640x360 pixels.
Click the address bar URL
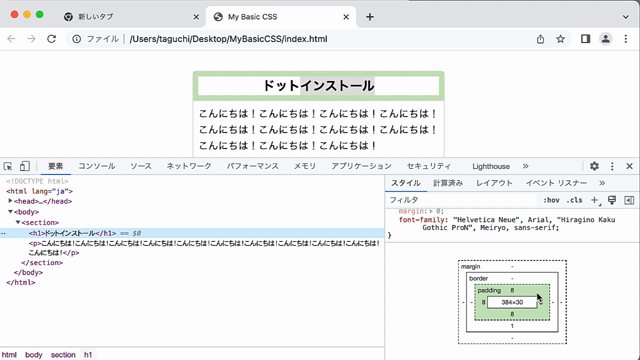(228, 39)
